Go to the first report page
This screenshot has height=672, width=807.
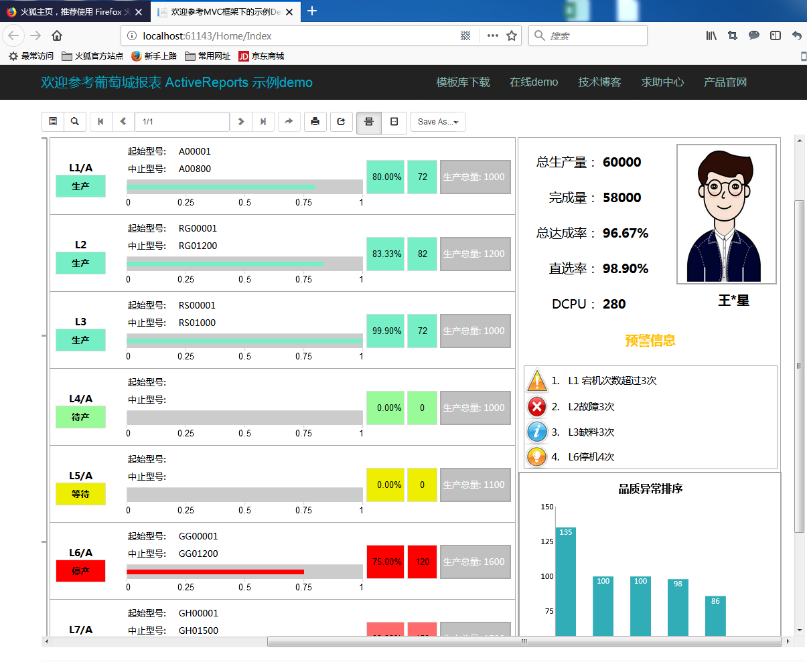point(101,122)
